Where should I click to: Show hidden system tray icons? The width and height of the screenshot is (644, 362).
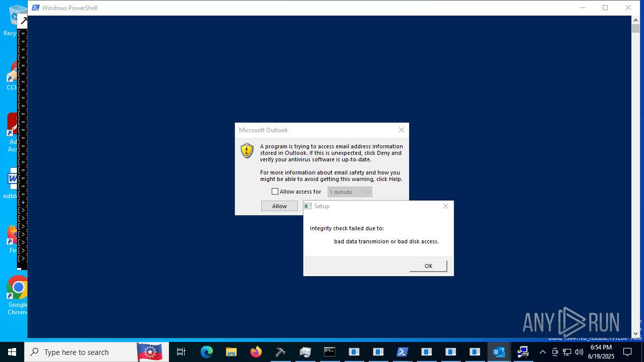click(543, 352)
